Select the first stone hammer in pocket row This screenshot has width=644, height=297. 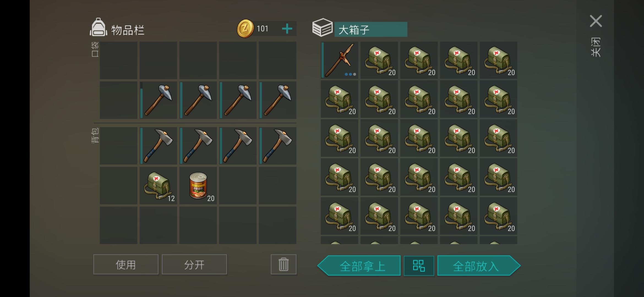pyautogui.click(x=158, y=100)
